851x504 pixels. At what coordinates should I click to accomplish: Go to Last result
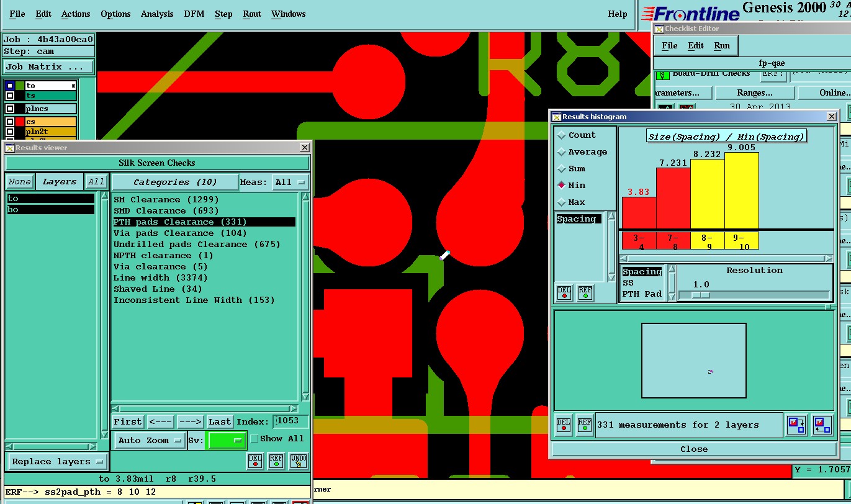[x=220, y=421]
